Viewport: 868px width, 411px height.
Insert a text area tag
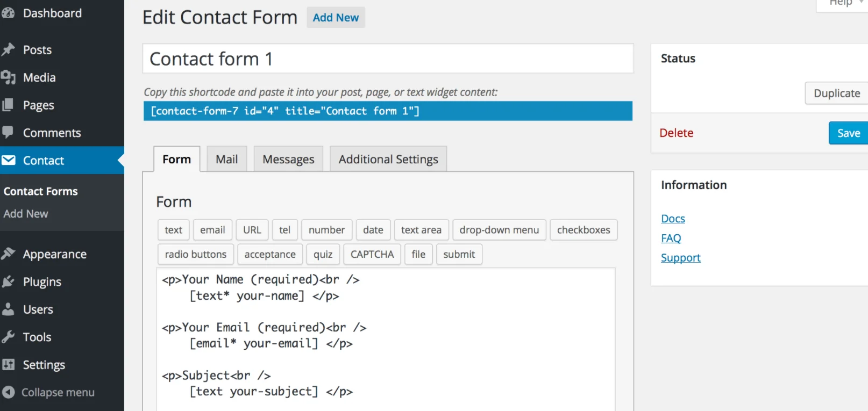422,230
